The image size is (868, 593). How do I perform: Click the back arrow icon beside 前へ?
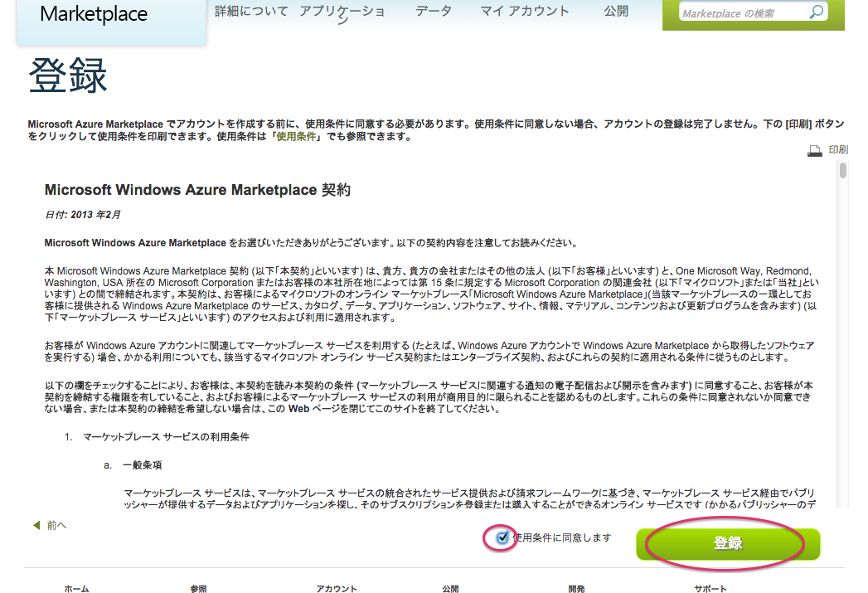pyautogui.click(x=36, y=525)
